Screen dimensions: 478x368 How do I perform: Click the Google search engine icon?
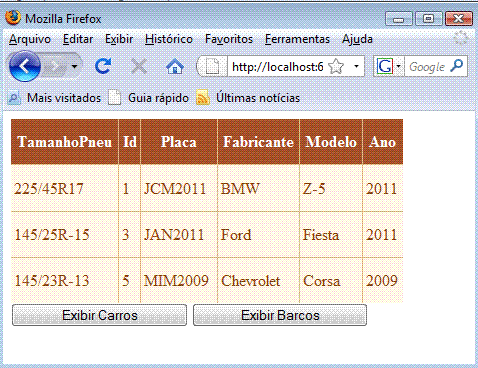coord(384,66)
